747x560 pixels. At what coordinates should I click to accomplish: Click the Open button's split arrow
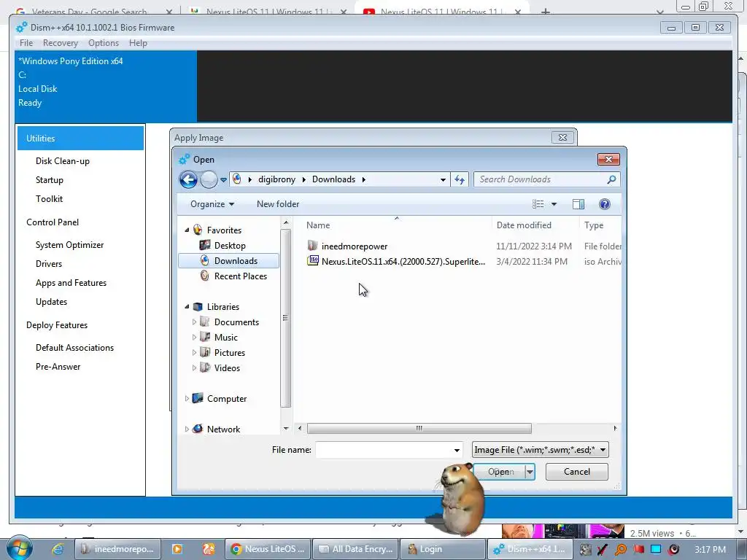(x=530, y=472)
